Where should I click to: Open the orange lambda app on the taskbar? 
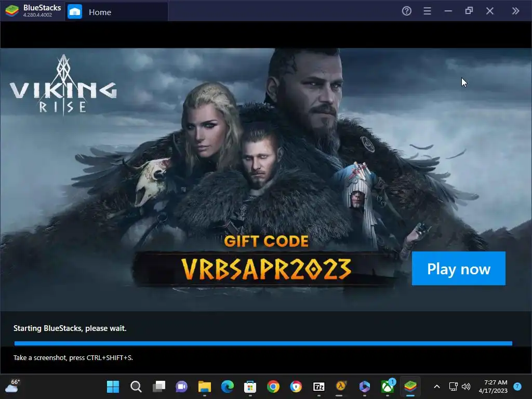pyautogui.click(x=341, y=387)
